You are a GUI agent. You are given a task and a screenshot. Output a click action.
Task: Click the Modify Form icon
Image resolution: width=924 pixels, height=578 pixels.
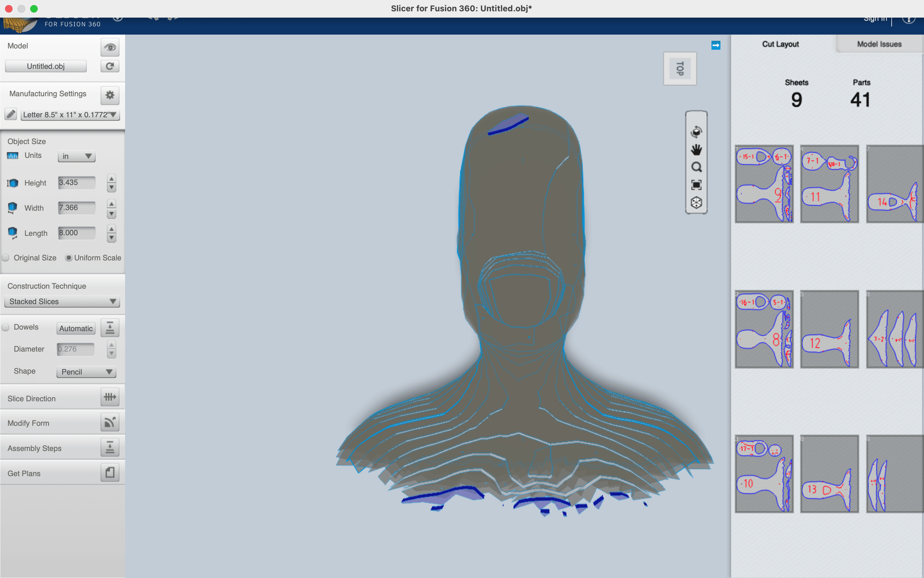(110, 422)
